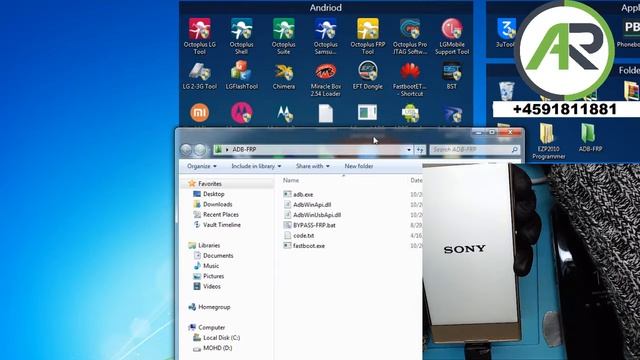The height and width of the screenshot is (360, 640).
Task: Open Recycle Bin icon in Folder group
Action: click(x=506, y=91)
